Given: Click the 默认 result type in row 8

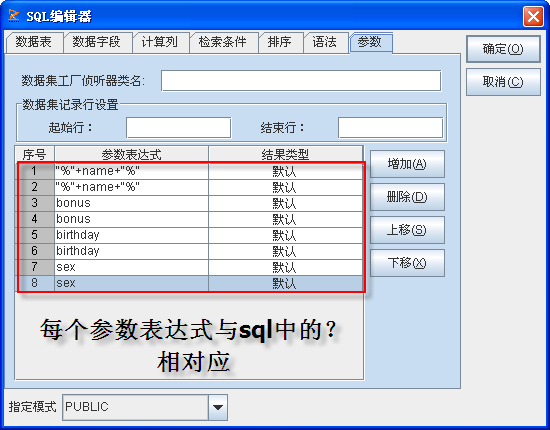Looking at the screenshot, I should 286,283.
